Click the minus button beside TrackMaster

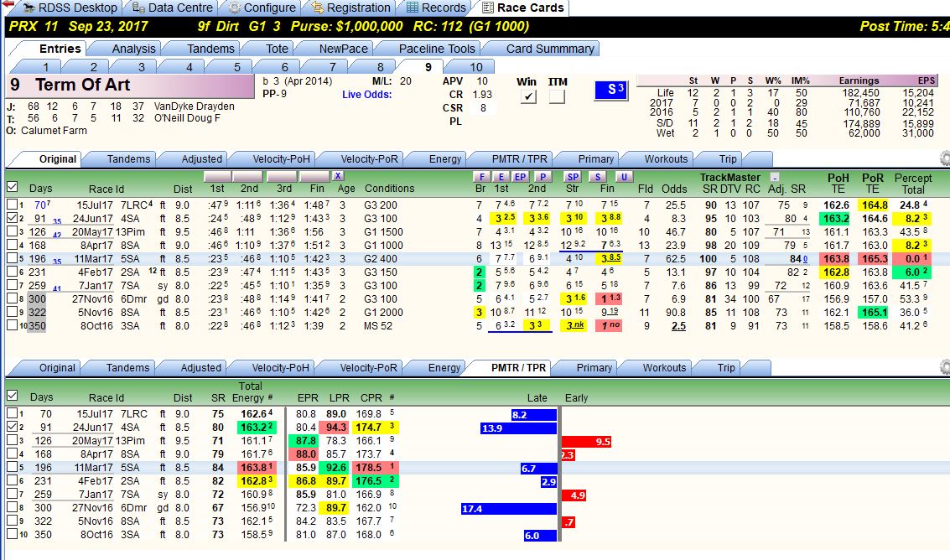[x=774, y=177]
